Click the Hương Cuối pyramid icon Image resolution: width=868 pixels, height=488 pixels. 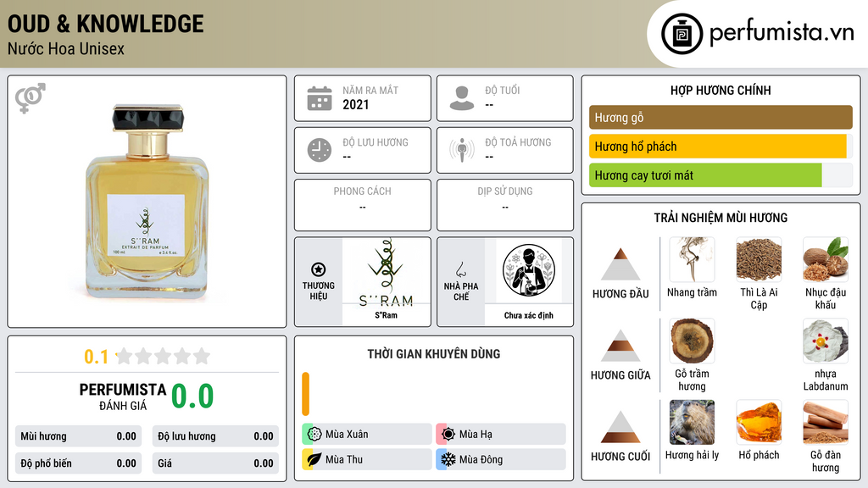(x=620, y=427)
